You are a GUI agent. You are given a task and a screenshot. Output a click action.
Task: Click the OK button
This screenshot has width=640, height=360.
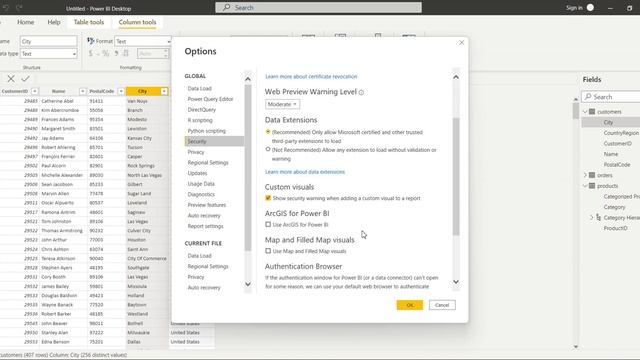pos(410,305)
